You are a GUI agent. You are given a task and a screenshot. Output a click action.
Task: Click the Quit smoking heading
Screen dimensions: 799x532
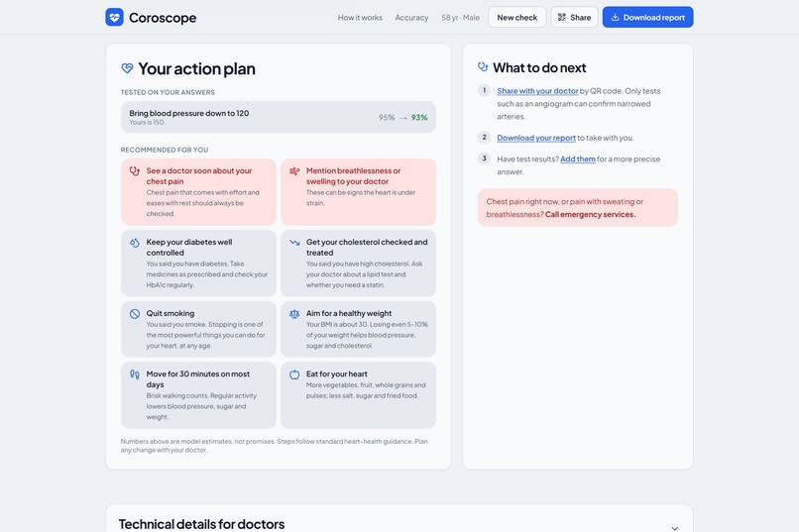(x=171, y=314)
